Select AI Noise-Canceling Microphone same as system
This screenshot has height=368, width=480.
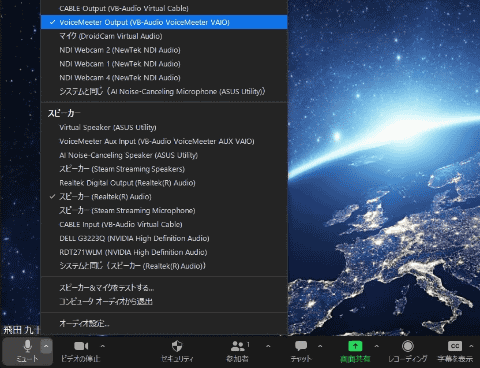point(164,91)
